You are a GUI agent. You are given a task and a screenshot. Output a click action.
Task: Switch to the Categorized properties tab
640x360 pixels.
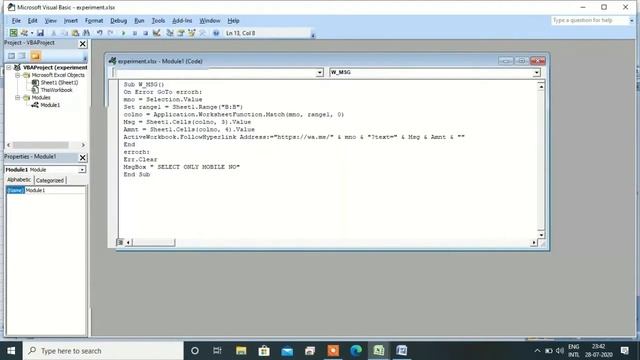[50, 180]
